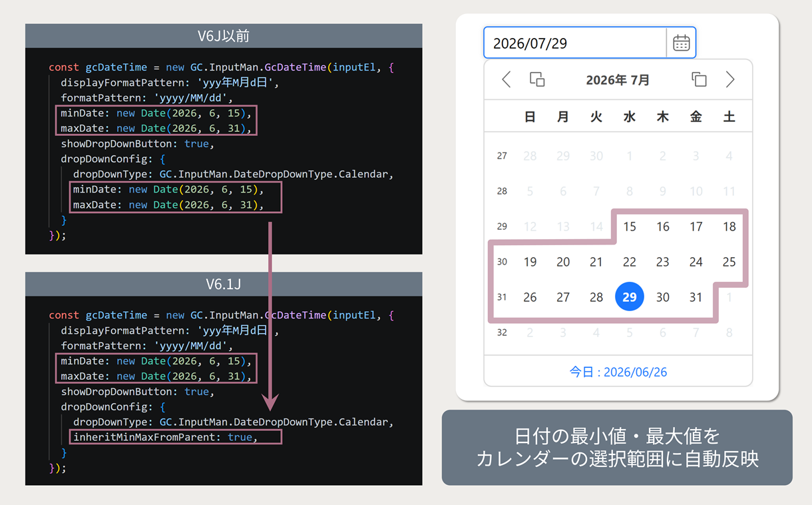This screenshot has width=812, height=505.
Task: Click disabled day 13
Action: click(563, 227)
